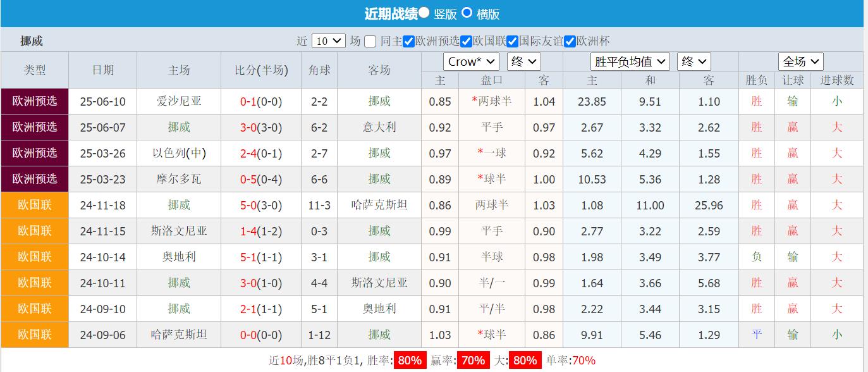This screenshot has height=372, width=868.
Task: Enable the 同主 checkbox
Action: coord(370,40)
